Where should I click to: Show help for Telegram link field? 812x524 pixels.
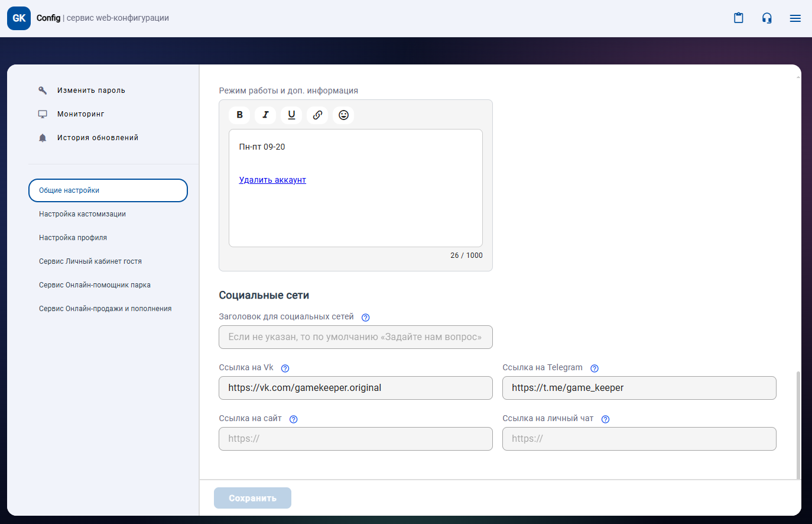[595, 368]
